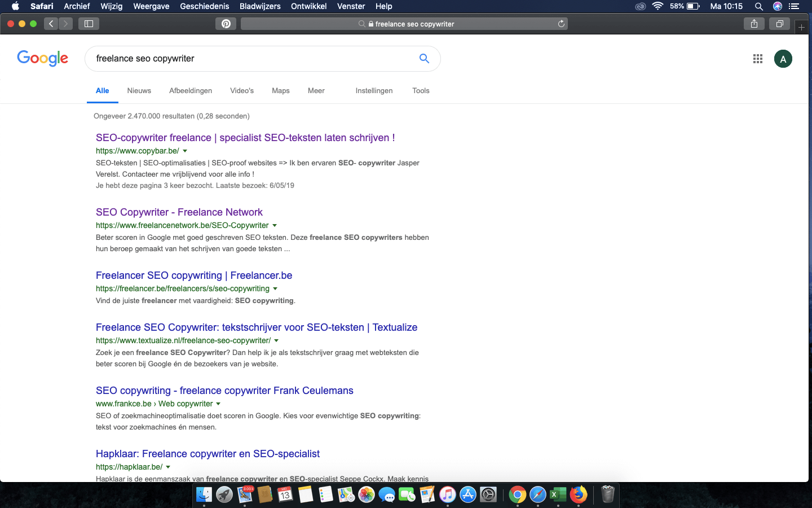
Task: Open the Venster menu
Action: (x=351, y=6)
